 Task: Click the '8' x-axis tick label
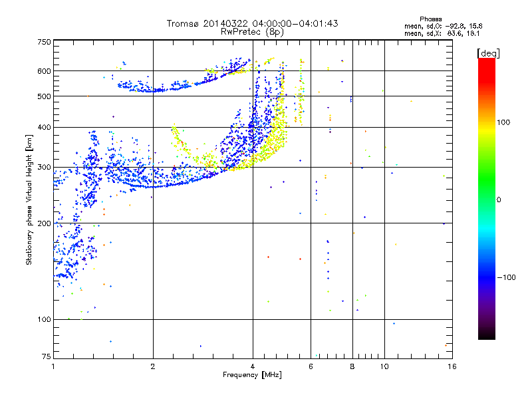click(x=352, y=366)
